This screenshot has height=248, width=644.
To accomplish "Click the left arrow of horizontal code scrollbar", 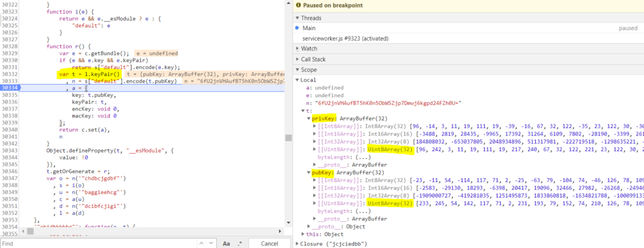I will tap(23, 231).
